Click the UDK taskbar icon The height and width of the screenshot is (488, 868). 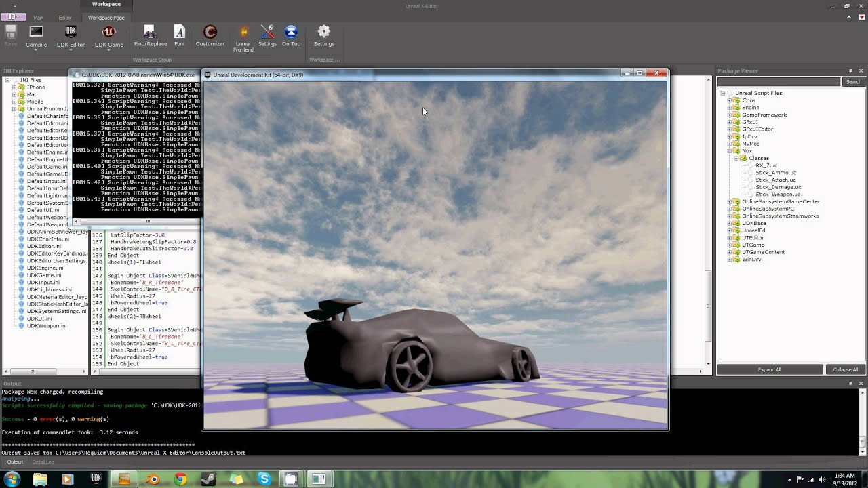coord(96,479)
